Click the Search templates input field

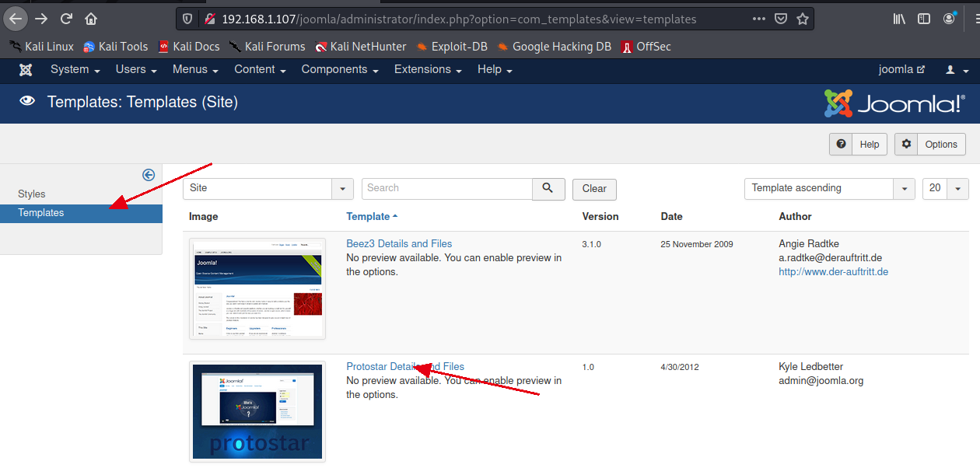coord(446,188)
